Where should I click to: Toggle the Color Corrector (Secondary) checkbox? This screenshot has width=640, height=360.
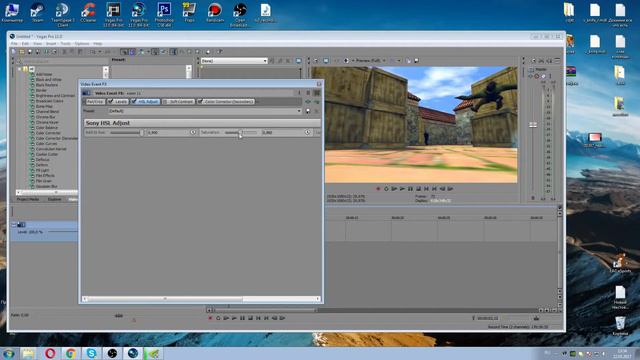[x=200, y=102]
